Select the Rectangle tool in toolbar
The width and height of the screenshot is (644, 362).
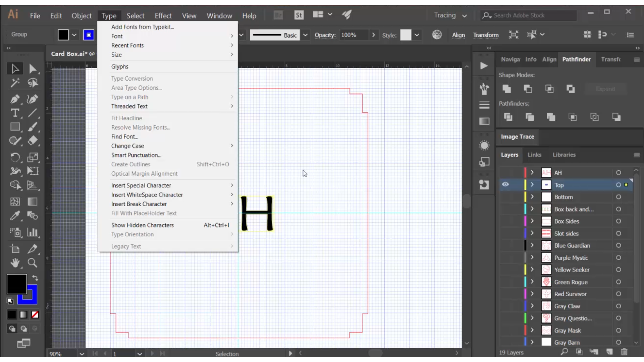pyautogui.click(x=15, y=128)
